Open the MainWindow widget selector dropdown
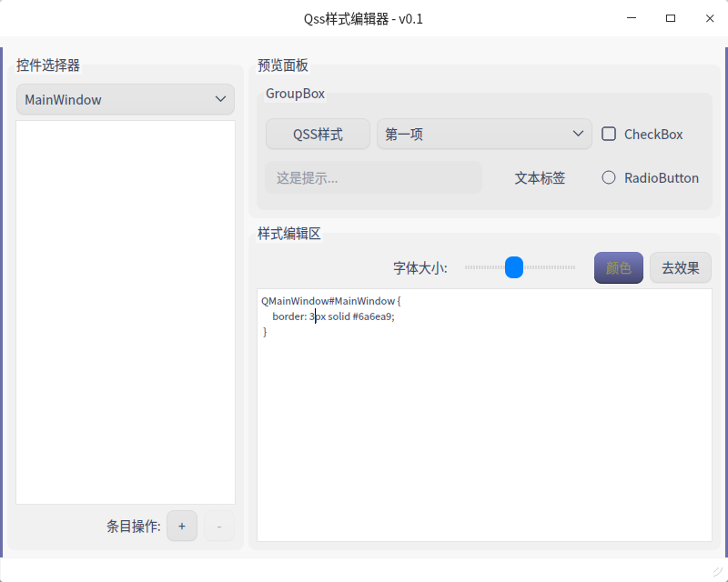Screen dimensions: 728x582 [x=126, y=99]
